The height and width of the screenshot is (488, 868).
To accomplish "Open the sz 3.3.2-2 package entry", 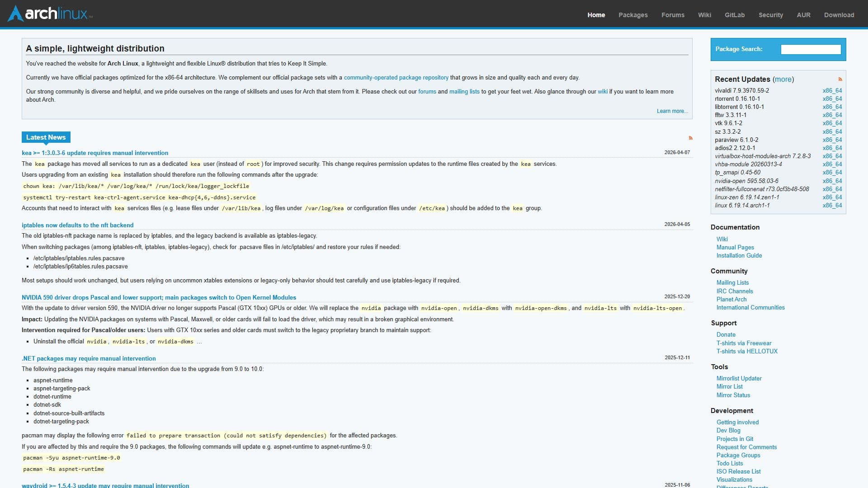I will click(x=727, y=132).
